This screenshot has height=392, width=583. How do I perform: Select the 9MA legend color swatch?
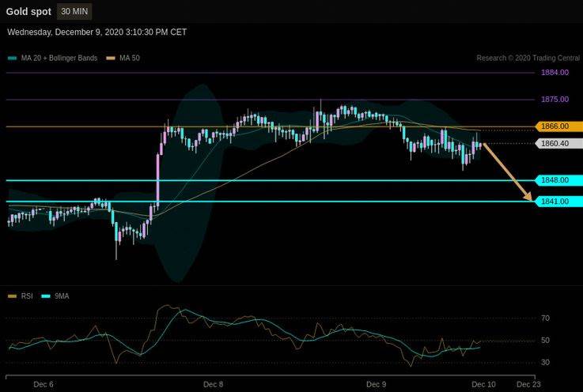(46, 296)
